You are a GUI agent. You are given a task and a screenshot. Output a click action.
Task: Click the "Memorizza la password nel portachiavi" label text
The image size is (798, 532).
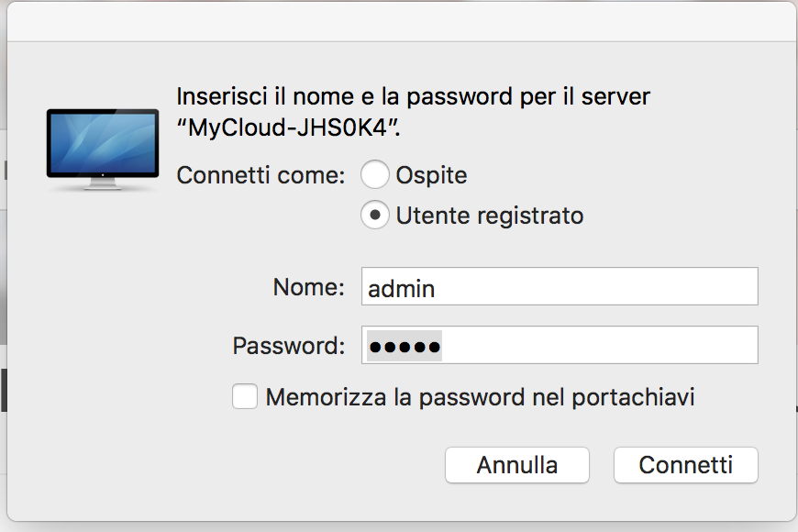click(480, 397)
